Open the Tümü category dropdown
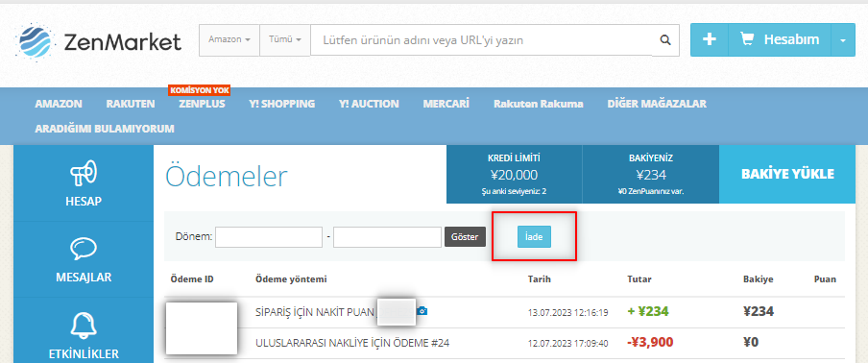Screen dimensions: 868x363 tap(284, 39)
